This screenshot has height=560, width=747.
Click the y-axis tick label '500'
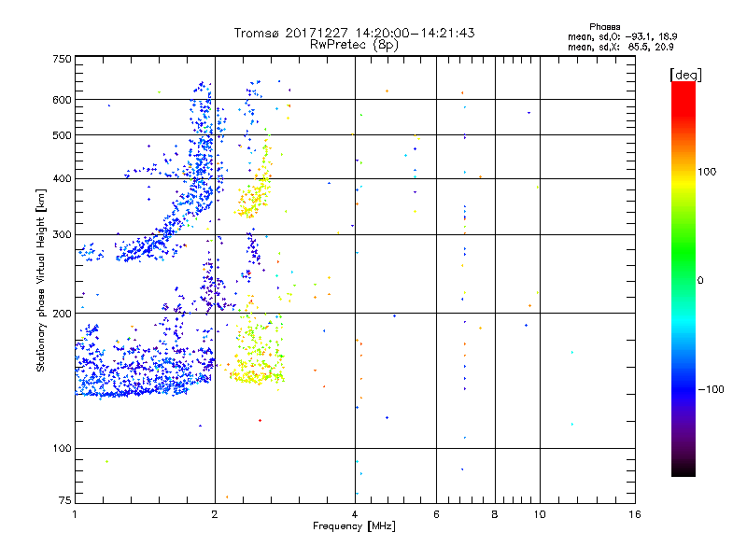62,135
